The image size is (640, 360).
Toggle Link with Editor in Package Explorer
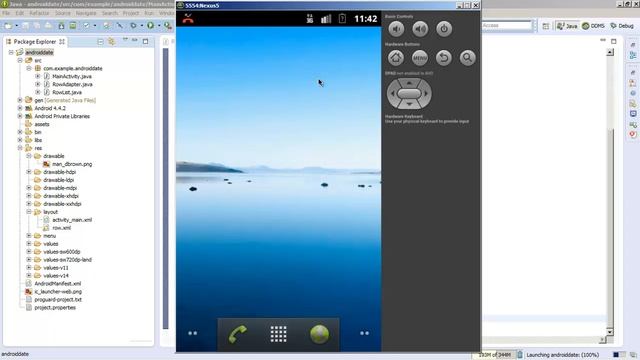coord(111,42)
